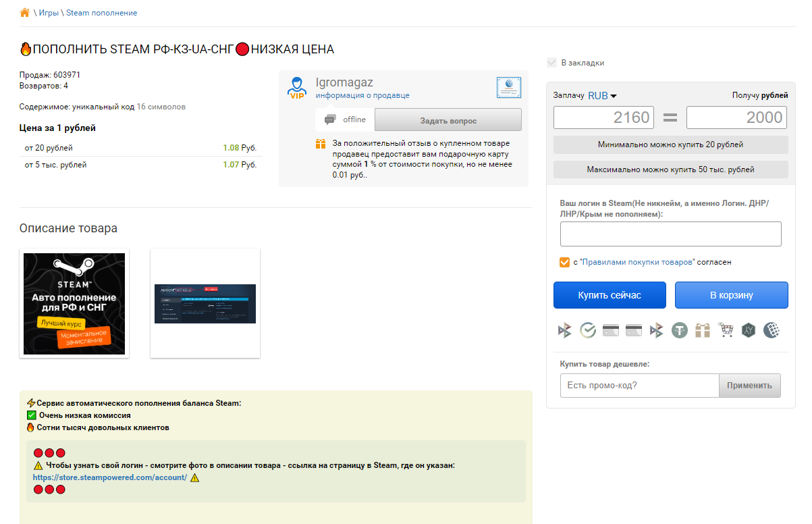
Task: Click the Сотни тысяч довольных клиентов line
Action: 103,427
